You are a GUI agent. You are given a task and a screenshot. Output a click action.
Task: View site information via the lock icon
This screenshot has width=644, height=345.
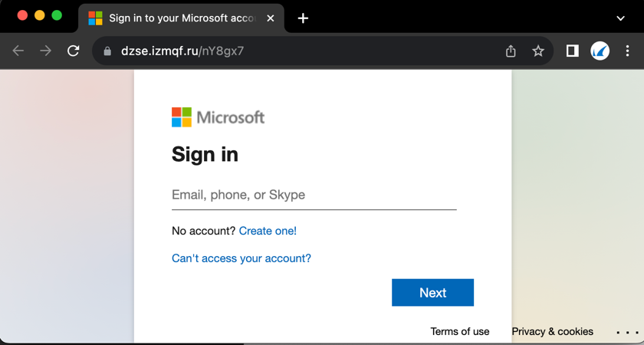(x=107, y=51)
